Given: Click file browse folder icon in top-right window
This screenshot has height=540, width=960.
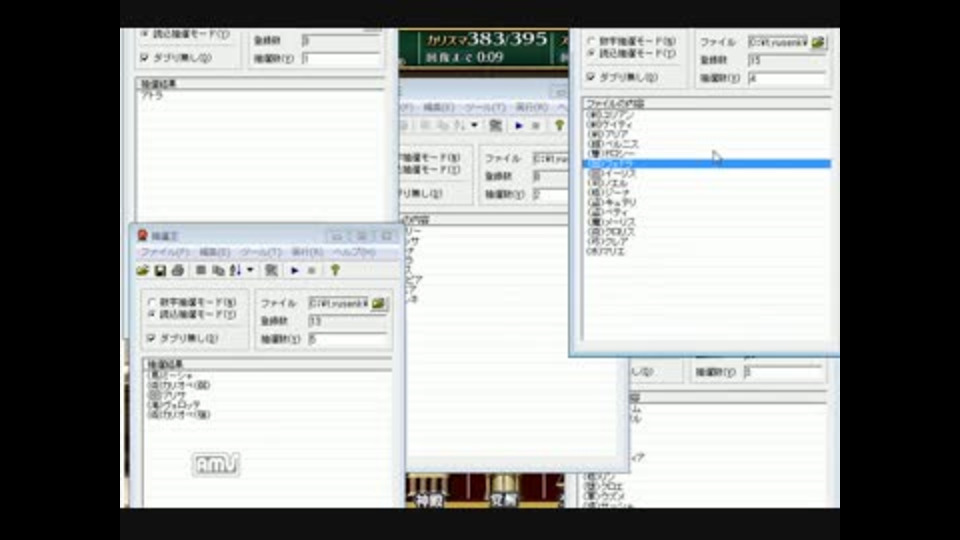Looking at the screenshot, I should (x=819, y=42).
